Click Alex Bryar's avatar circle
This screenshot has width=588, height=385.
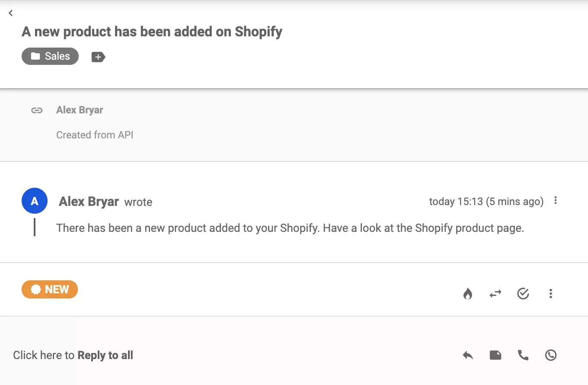pyautogui.click(x=34, y=200)
